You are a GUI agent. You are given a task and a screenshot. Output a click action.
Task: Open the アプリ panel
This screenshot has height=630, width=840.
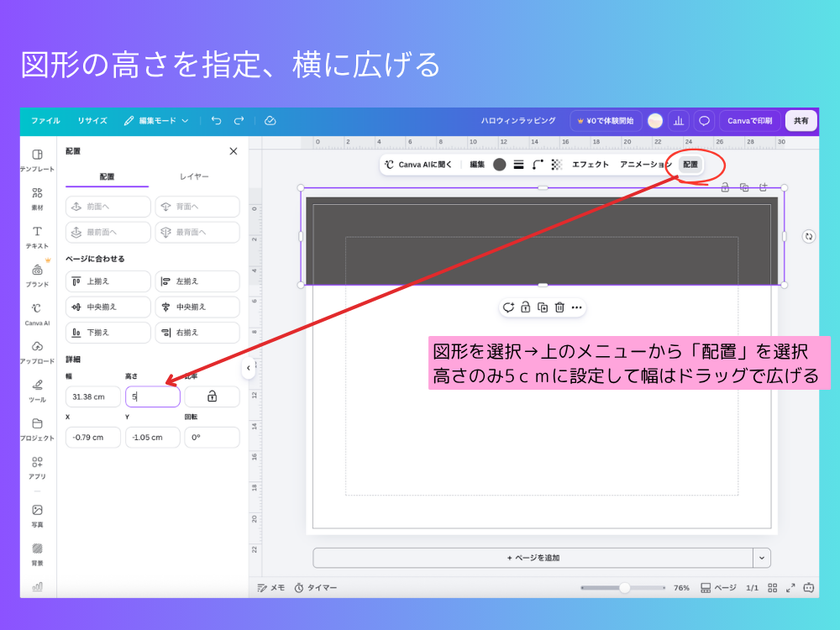pyautogui.click(x=37, y=468)
